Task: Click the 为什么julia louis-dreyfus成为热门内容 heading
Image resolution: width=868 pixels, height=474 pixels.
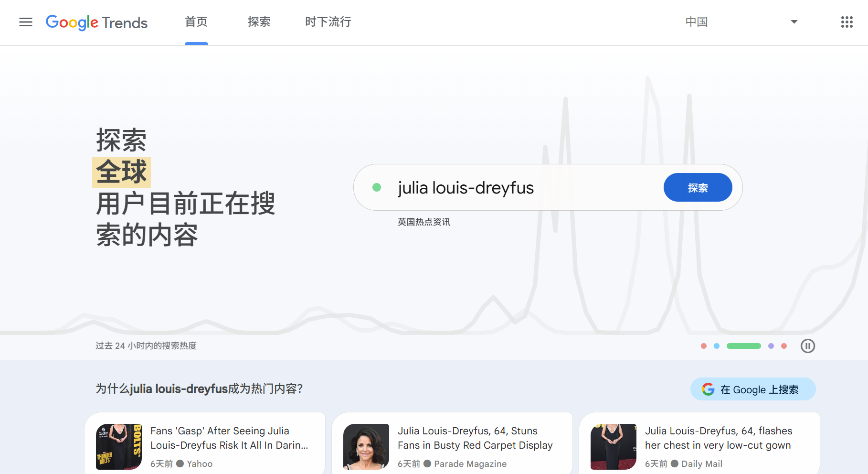Action: coord(199,389)
